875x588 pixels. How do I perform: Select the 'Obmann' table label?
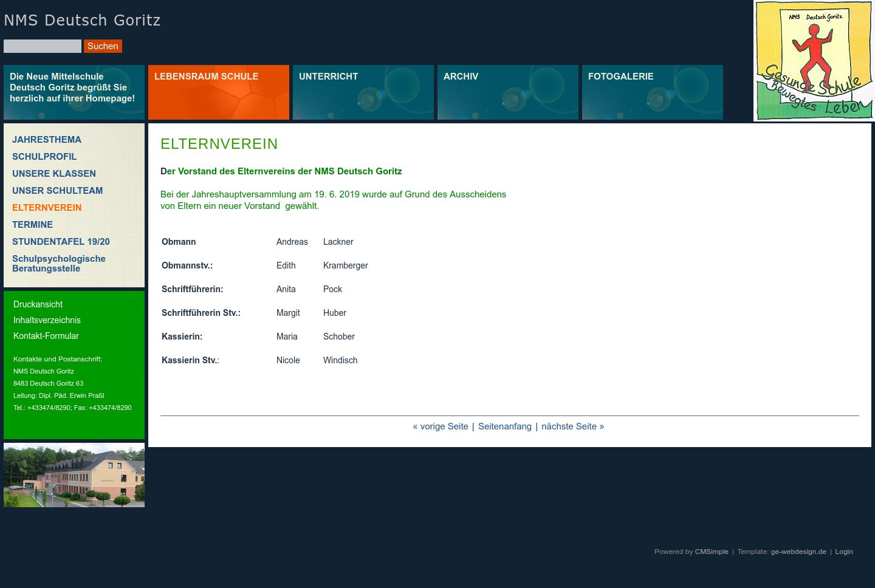click(x=179, y=242)
